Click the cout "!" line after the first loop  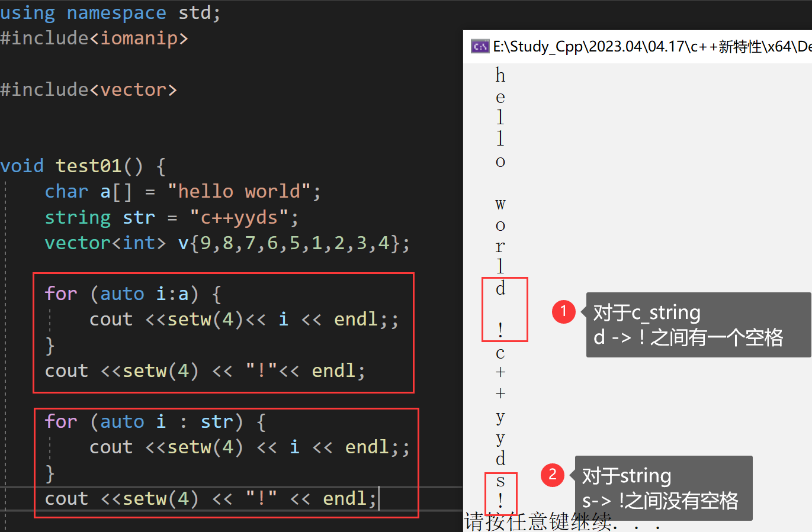[x=205, y=371]
